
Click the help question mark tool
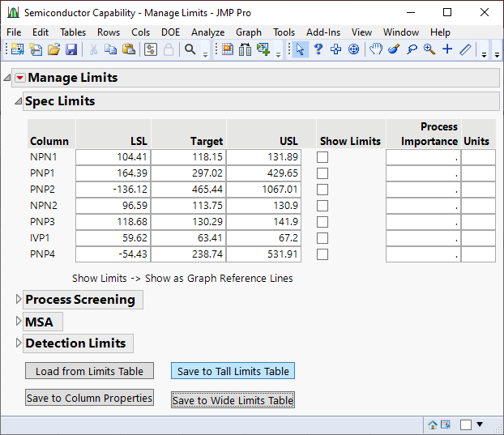318,49
